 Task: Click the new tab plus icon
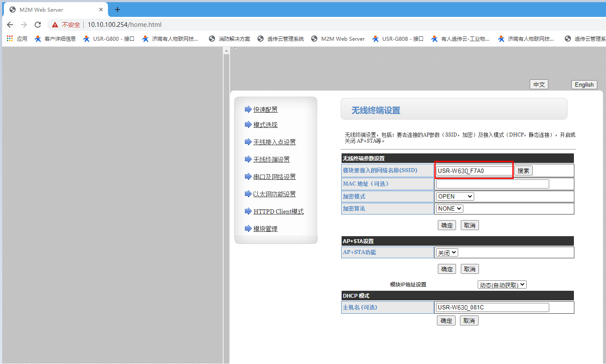click(117, 10)
